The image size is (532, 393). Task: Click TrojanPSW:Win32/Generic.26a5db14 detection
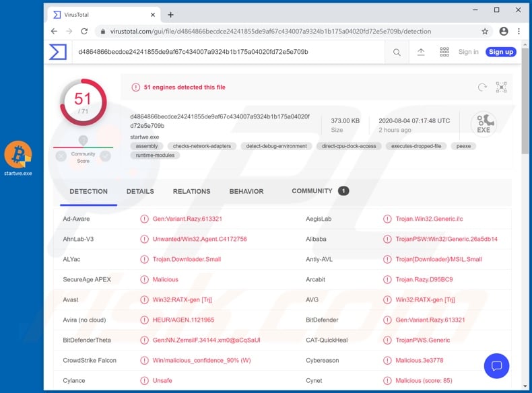point(446,239)
